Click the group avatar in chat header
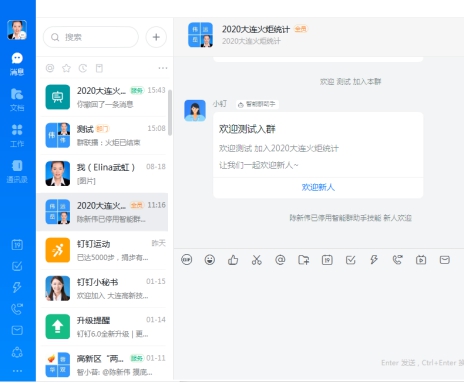This screenshot has height=383, width=464. pyautogui.click(x=200, y=35)
